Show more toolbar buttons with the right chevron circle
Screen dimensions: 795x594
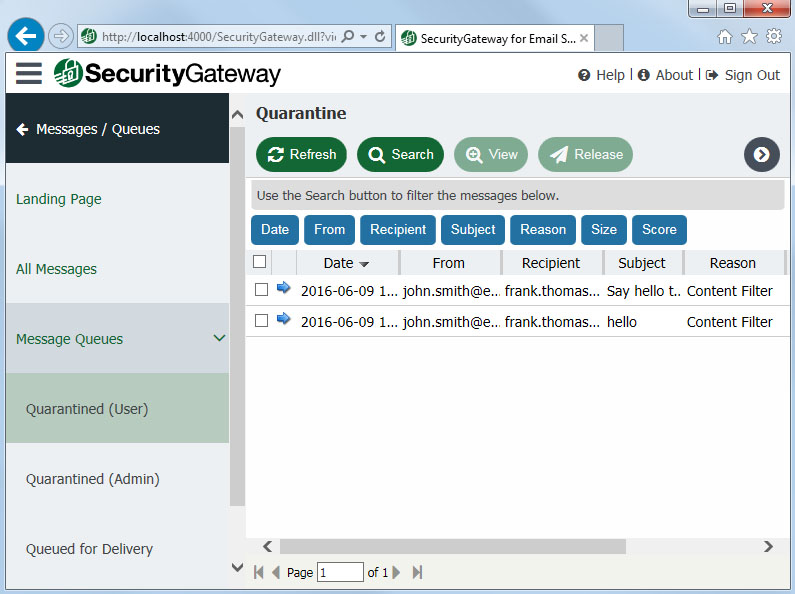click(762, 155)
